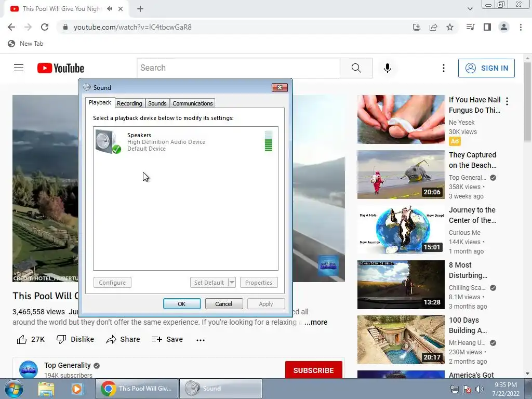
Task: Click the address bar URL
Action: 132,27
